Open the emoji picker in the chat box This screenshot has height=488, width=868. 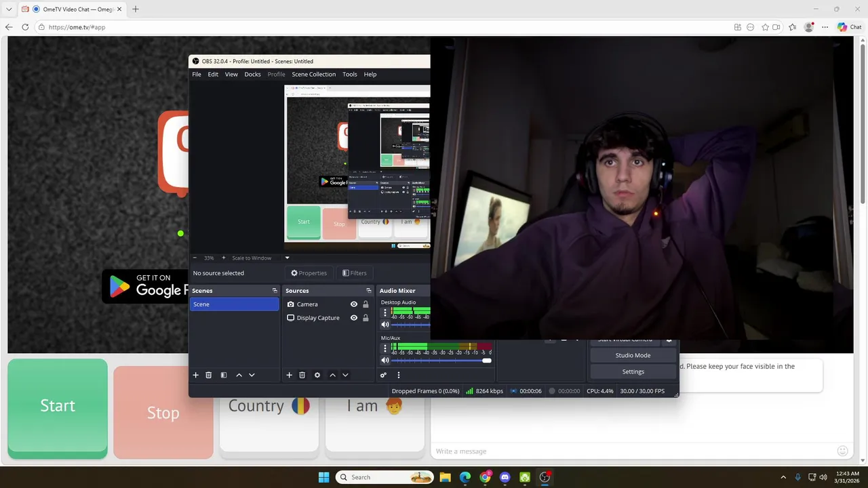843,451
